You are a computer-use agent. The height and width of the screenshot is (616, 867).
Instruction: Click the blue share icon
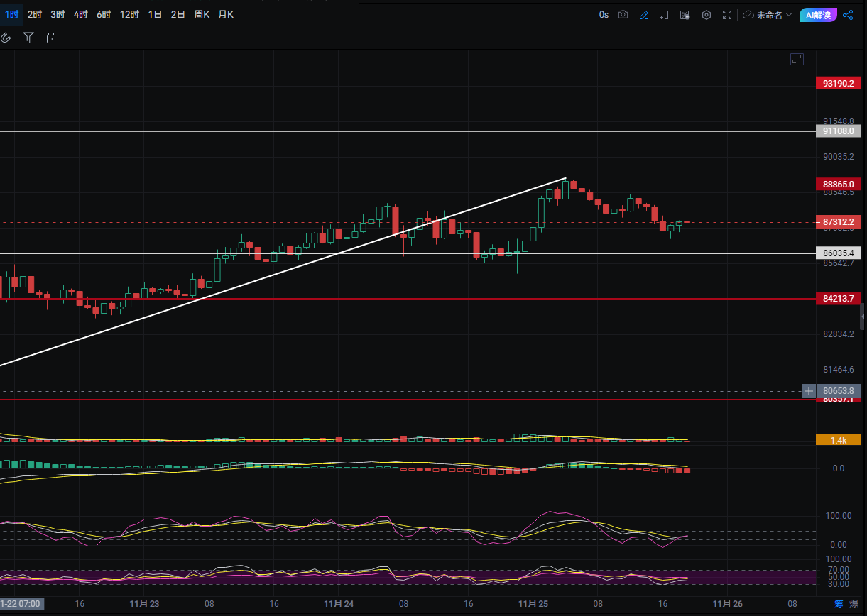click(848, 14)
